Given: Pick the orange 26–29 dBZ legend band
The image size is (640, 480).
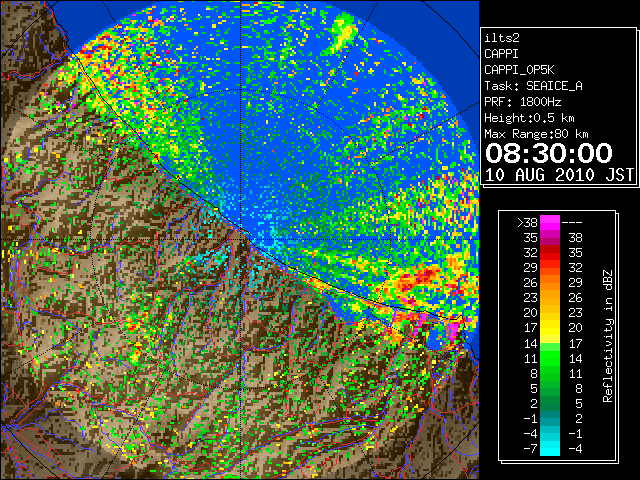Looking at the screenshot, I should pos(550,283).
